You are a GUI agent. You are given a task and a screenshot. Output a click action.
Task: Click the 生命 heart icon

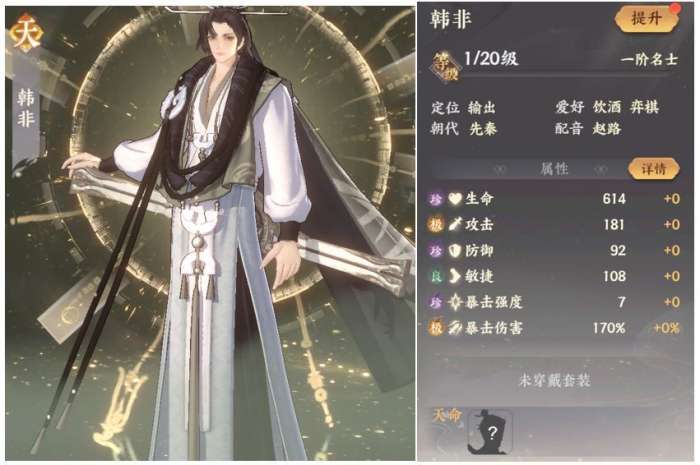tap(454, 199)
